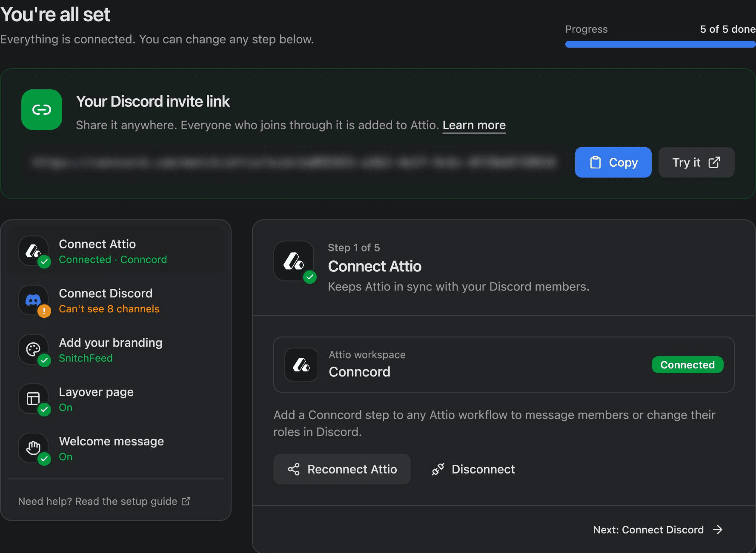Click the Attio logo icon in sidebar
Screen dimensions: 756x553
pyautogui.click(x=33, y=251)
